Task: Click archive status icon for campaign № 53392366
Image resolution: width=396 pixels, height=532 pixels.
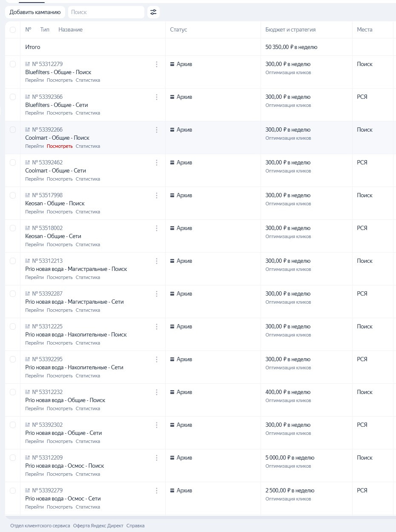Action: coord(172,97)
